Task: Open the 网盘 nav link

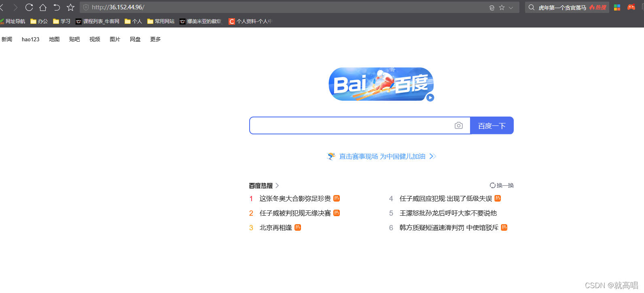Action: point(135,39)
